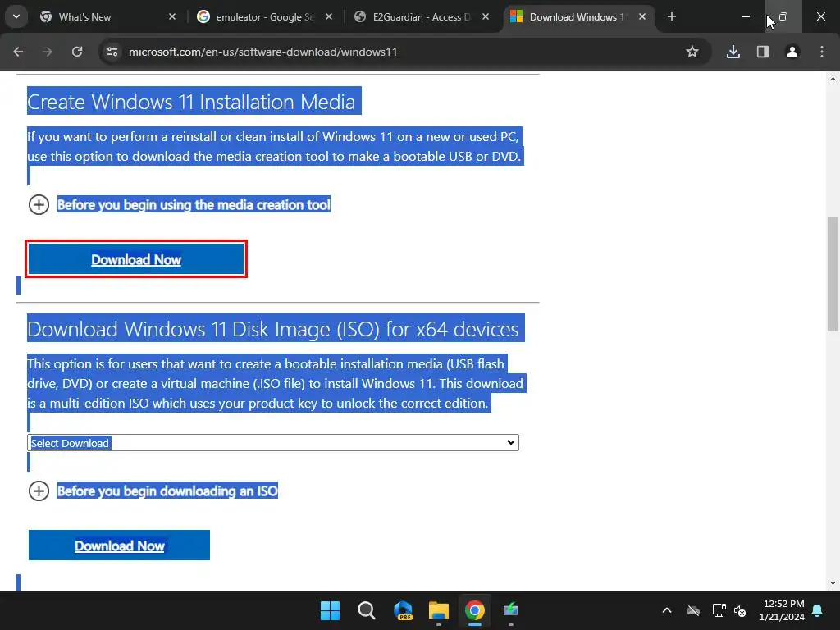Close the What's New tab
This screenshot has width=840, height=630.
[172, 16]
